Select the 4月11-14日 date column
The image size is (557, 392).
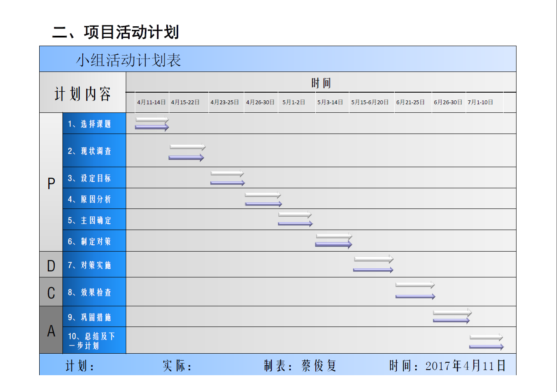point(152,103)
